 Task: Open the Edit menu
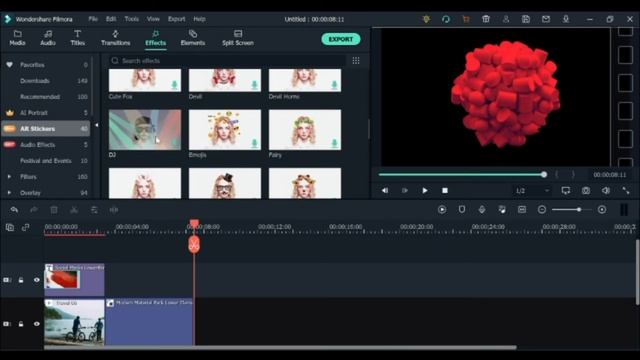click(x=111, y=19)
